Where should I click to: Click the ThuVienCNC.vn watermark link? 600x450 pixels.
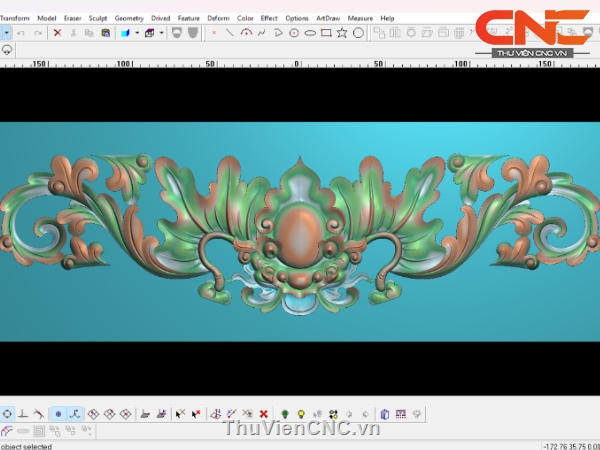pos(302,428)
